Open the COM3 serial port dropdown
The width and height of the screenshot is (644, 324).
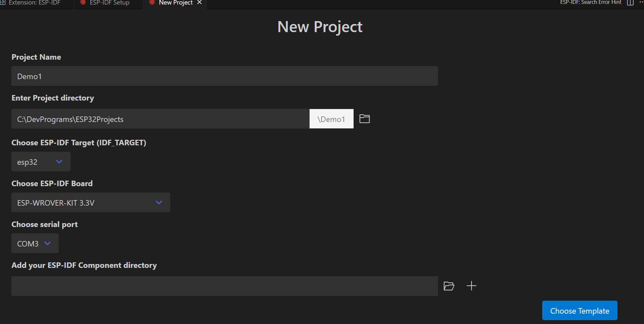click(x=35, y=243)
